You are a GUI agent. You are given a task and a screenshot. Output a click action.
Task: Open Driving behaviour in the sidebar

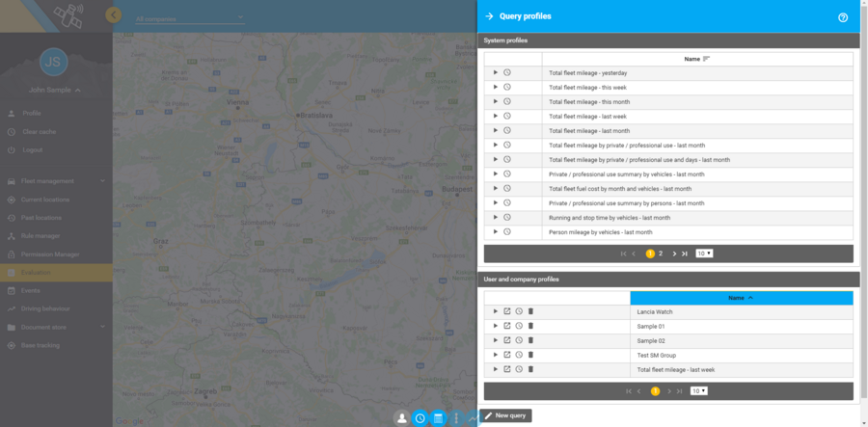[x=44, y=308]
